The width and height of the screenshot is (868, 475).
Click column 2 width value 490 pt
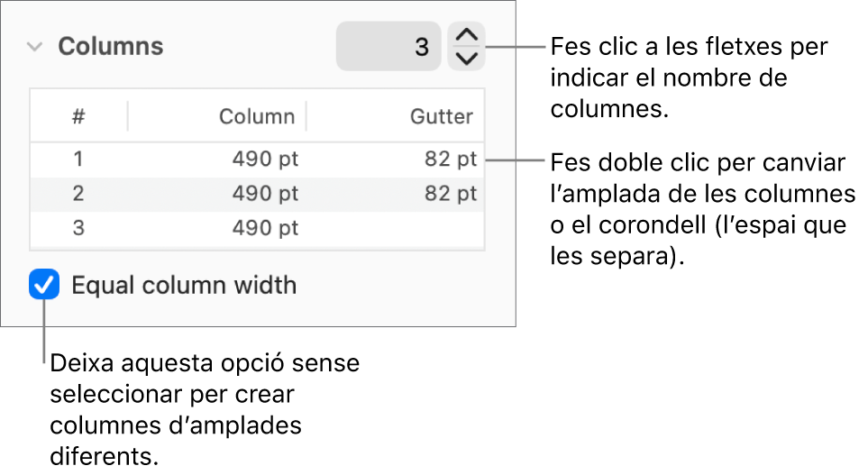(265, 194)
